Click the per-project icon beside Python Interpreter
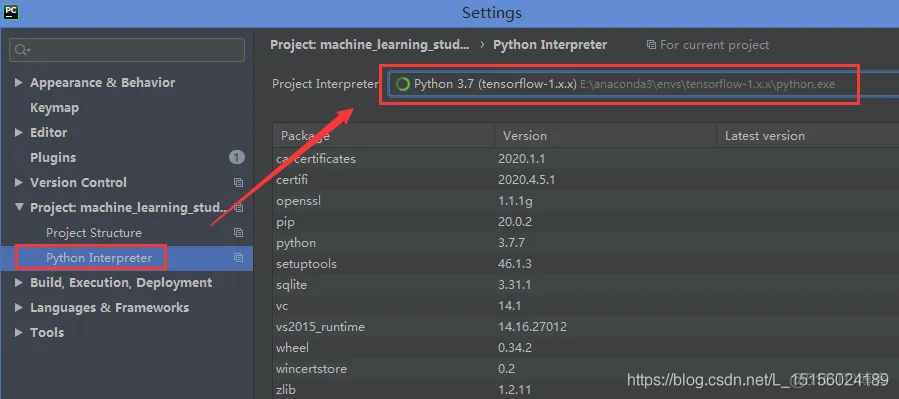 coord(239,258)
